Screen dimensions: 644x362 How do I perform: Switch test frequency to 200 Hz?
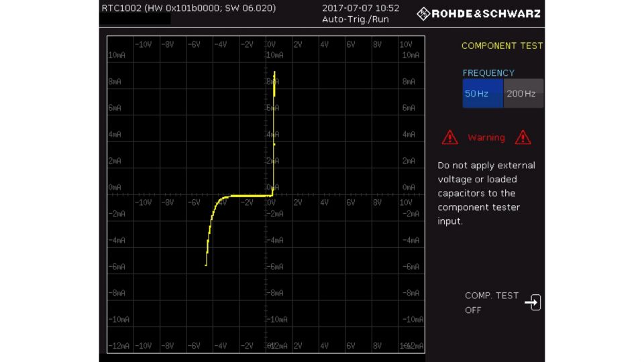click(523, 94)
